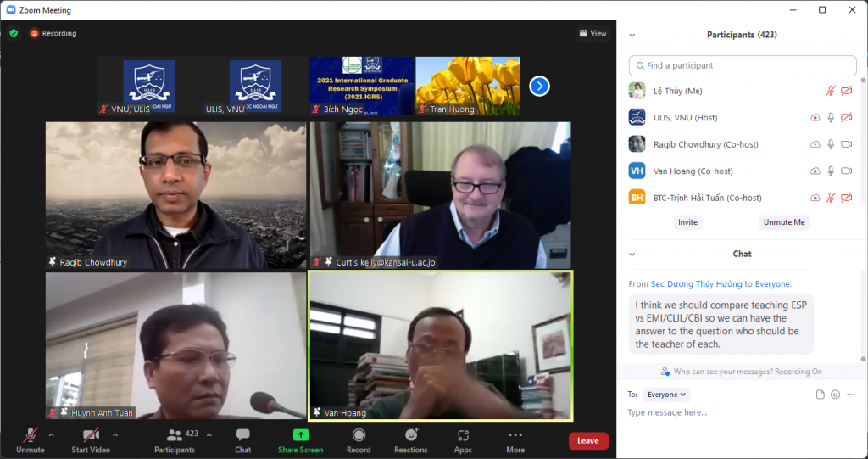Click the file attachment icon in chat
The image size is (868, 459).
point(820,395)
